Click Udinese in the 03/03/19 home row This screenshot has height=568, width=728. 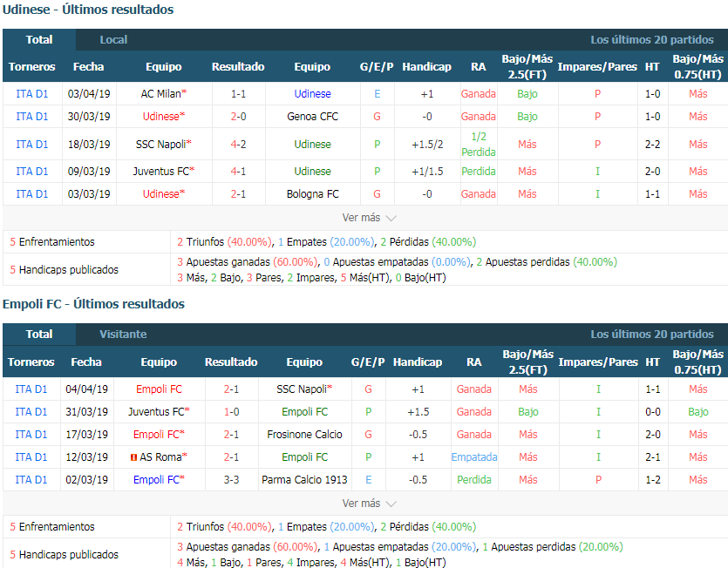pyautogui.click(x=160, y=194)
